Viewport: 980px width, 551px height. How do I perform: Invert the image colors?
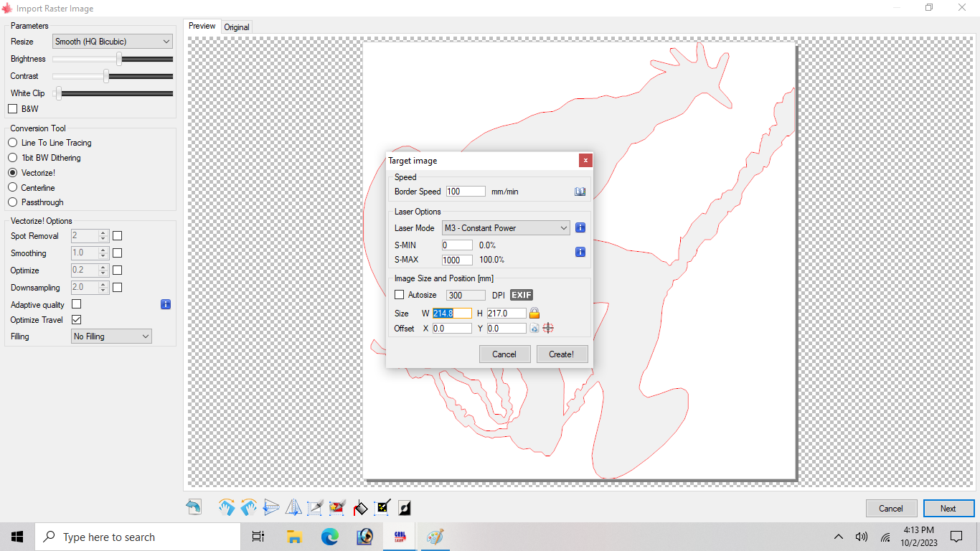click(x=405, y=508)
